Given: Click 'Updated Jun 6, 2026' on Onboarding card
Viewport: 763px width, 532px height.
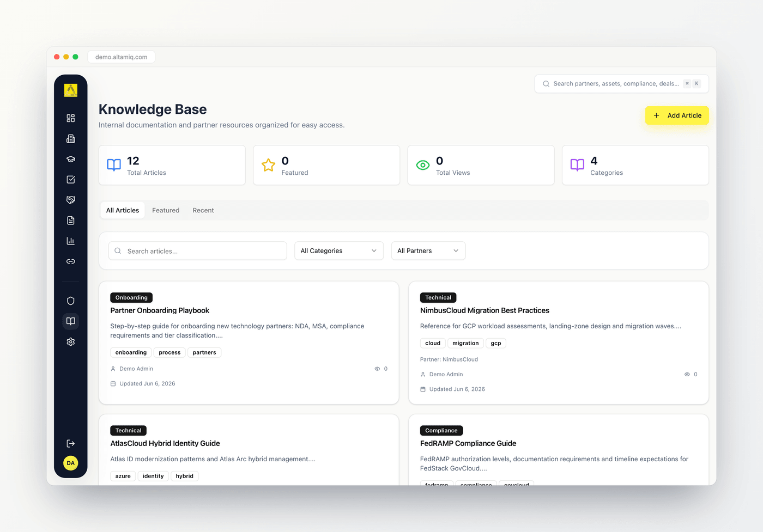Looking at the screenshot, I should coord(147,383).
